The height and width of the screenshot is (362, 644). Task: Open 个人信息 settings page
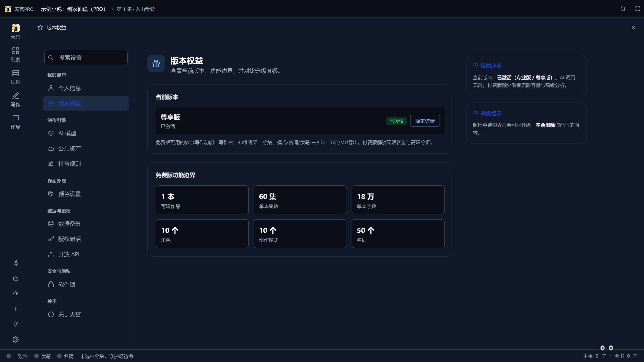tap(86, 88)
